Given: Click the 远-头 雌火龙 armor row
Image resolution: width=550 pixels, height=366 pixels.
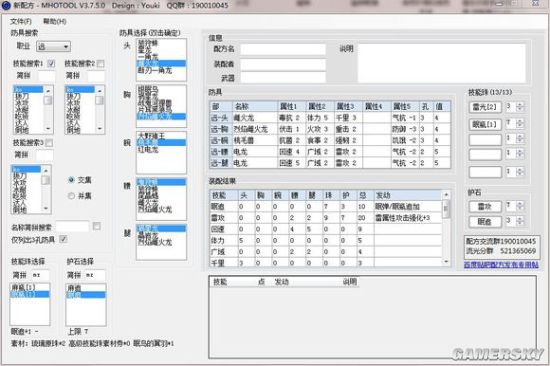Looking at the screenshot, I should [330, 118].
